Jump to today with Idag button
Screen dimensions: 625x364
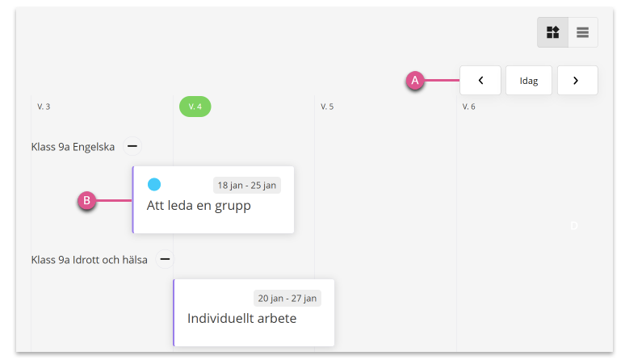[529, 81]
